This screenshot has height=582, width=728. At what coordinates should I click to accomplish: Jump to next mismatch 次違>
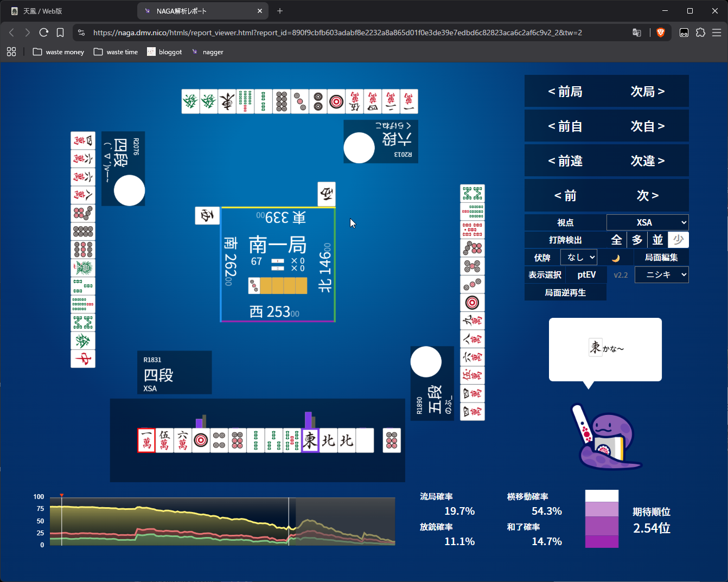[648, 161]
